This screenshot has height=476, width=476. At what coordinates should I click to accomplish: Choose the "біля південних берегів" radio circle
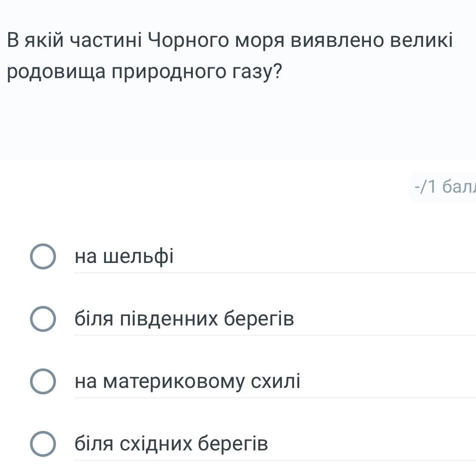click(x=43, y=319)
